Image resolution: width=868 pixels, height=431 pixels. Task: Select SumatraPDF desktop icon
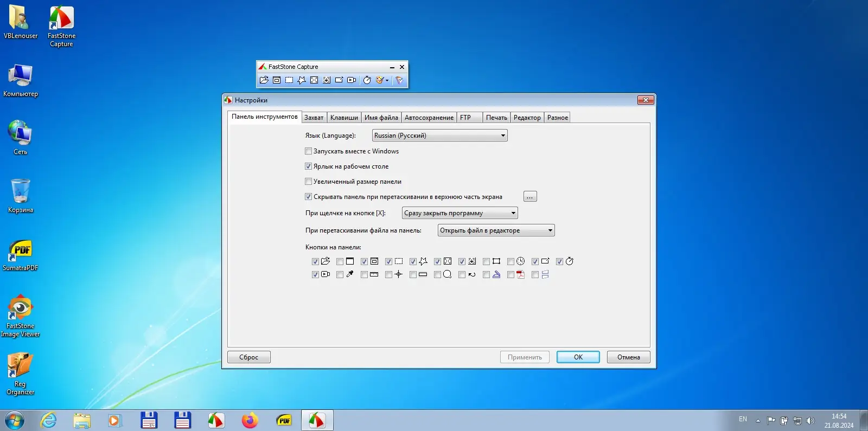[21, 255]
